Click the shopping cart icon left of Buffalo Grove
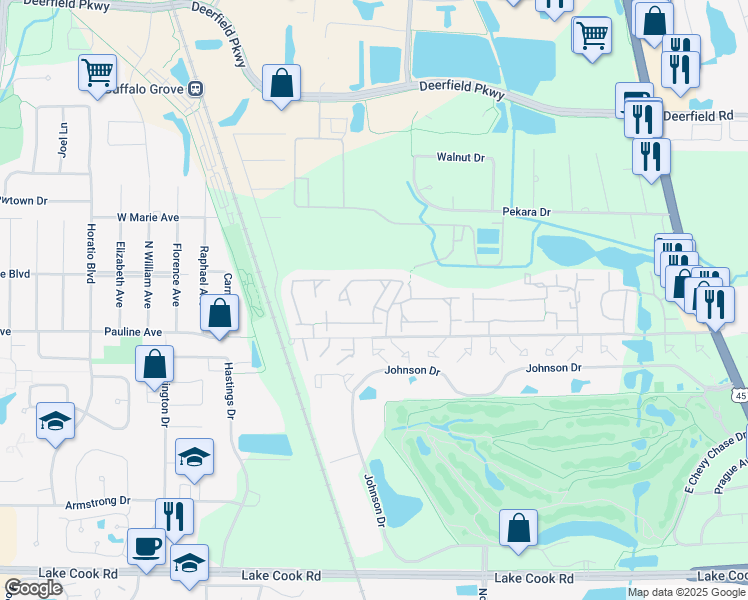Screen dimensions: 748x600 pyautogui.click(x=98, y=72)
